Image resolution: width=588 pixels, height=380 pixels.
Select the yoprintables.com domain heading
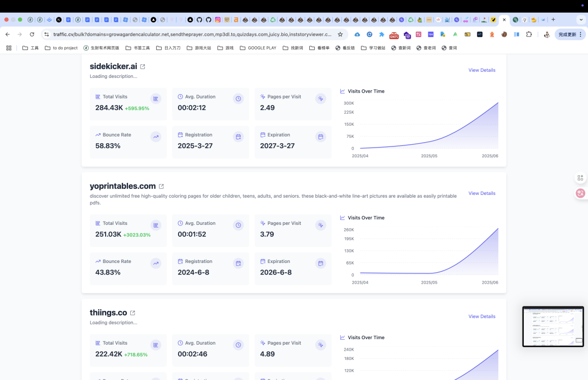pyautogui.click(x=122, y=186)
